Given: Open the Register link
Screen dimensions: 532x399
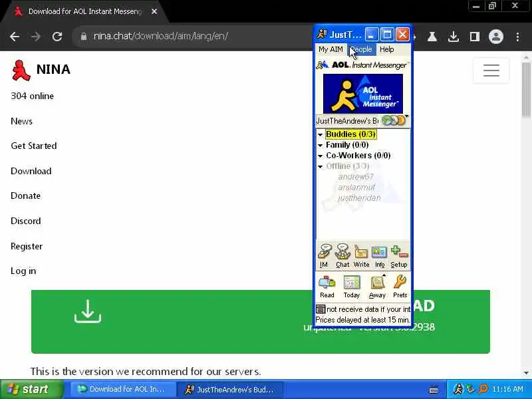Looking at the screenshot, I should click(27, 246).
